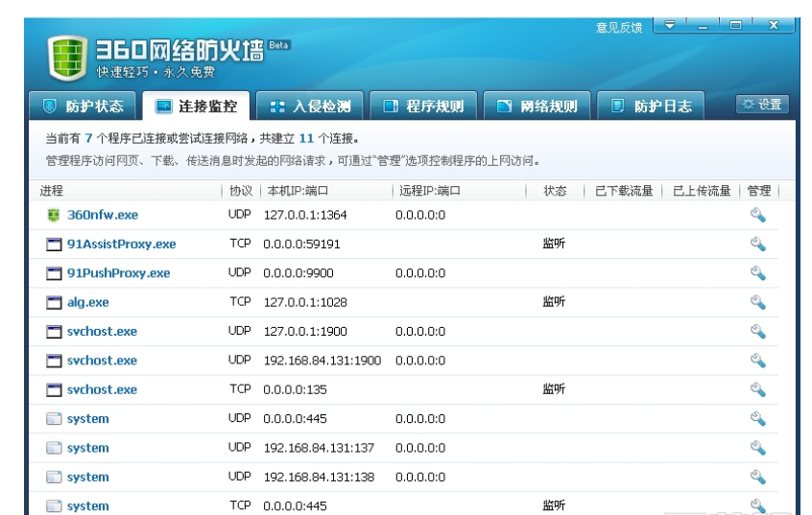Screen dimensions: 812x515
Task: Open title bar dropdown menu arrow
Action: tap(670, 25)
